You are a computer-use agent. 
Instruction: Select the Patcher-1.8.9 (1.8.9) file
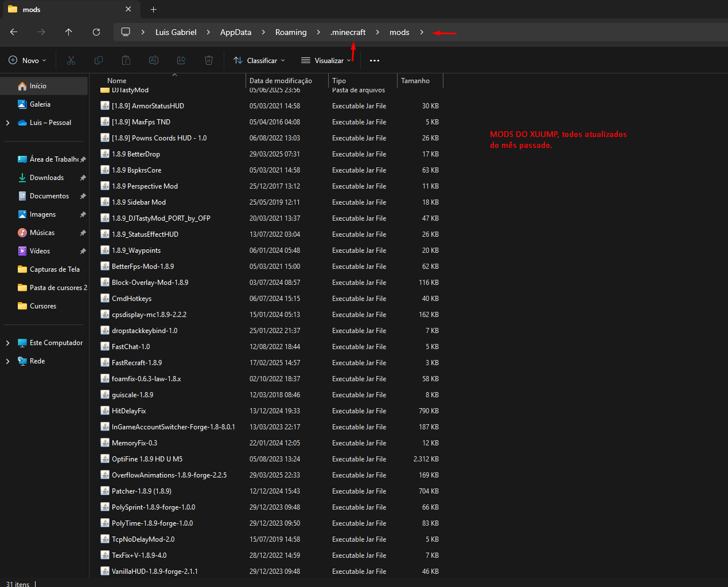[270, 491]
